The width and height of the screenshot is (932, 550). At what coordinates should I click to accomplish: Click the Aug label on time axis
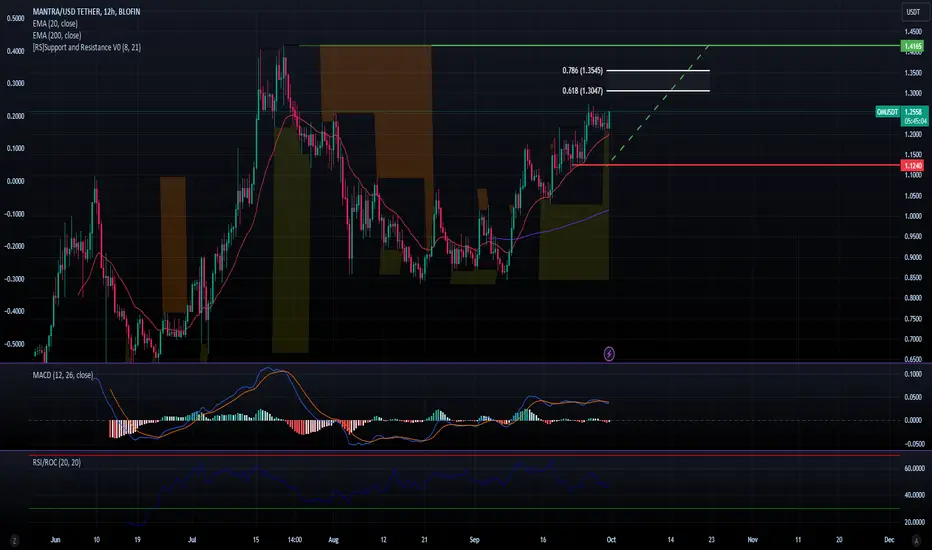[333, 540]
